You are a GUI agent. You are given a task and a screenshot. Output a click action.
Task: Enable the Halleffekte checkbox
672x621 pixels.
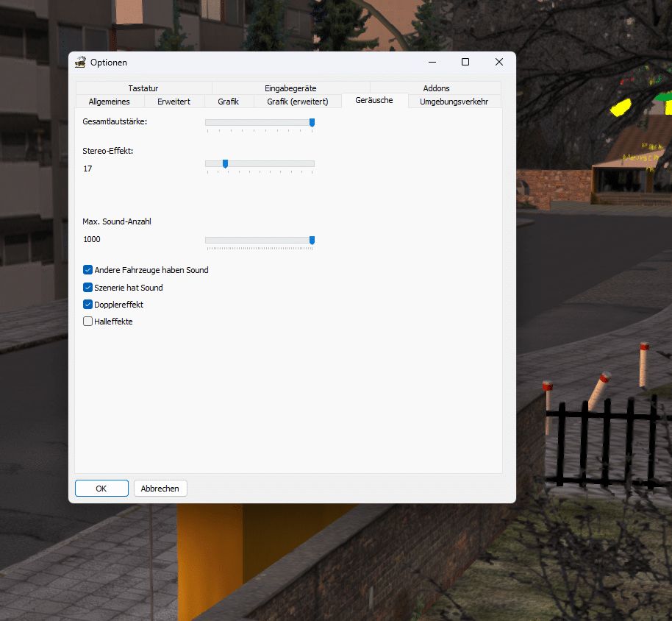pyautogui.click(x=88, y=322)
